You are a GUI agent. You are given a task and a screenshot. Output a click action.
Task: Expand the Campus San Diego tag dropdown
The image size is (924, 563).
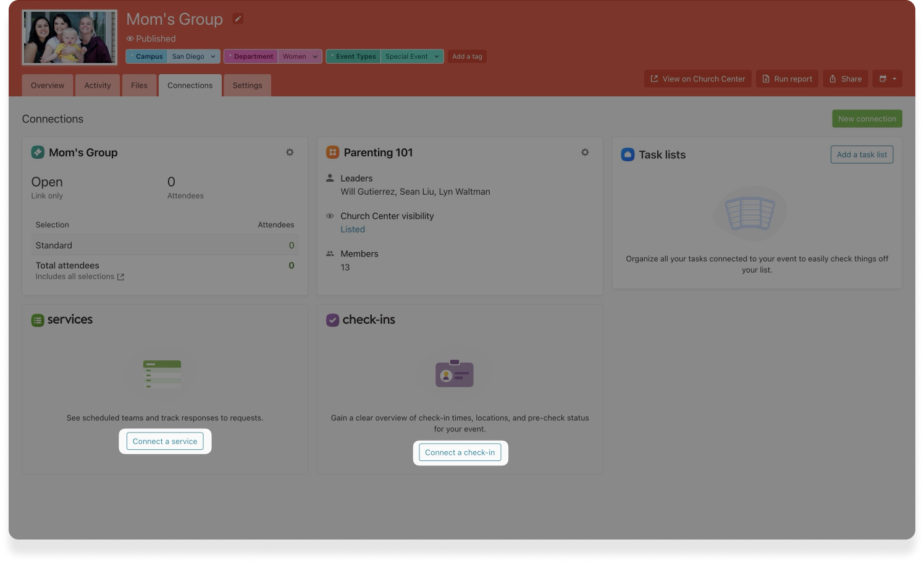(x=212, y=56)
